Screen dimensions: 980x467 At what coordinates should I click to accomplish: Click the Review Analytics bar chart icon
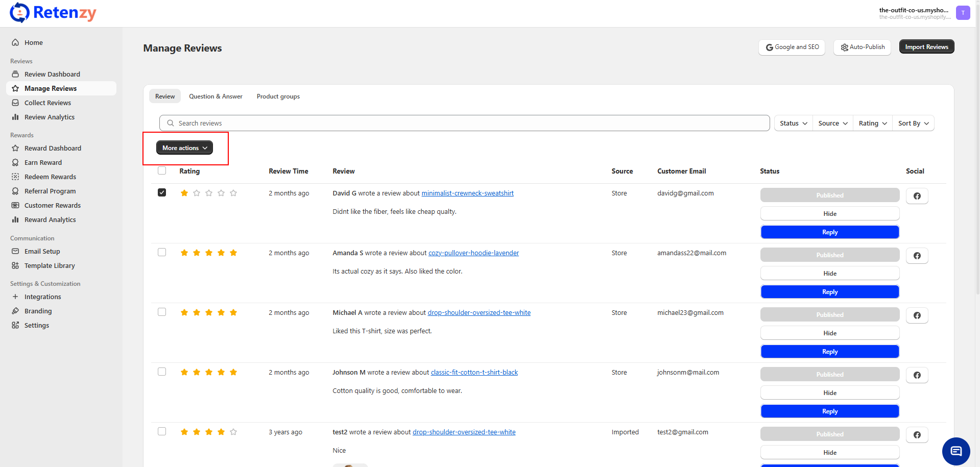point(15,117)
